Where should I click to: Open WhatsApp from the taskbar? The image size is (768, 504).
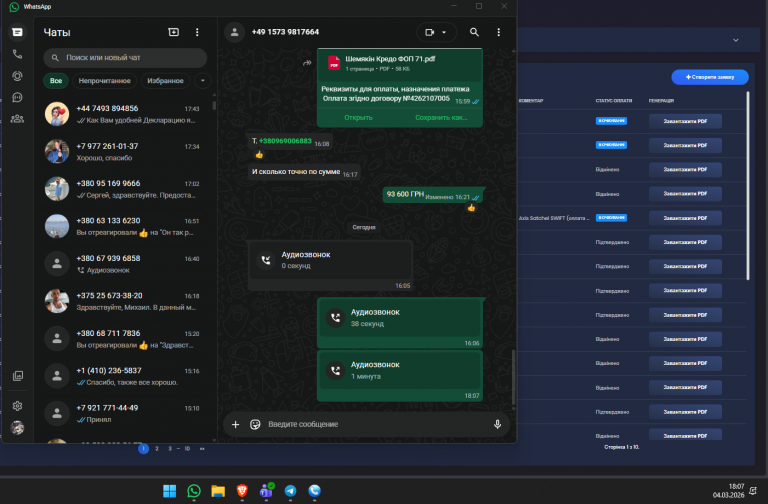click(194, 491)
